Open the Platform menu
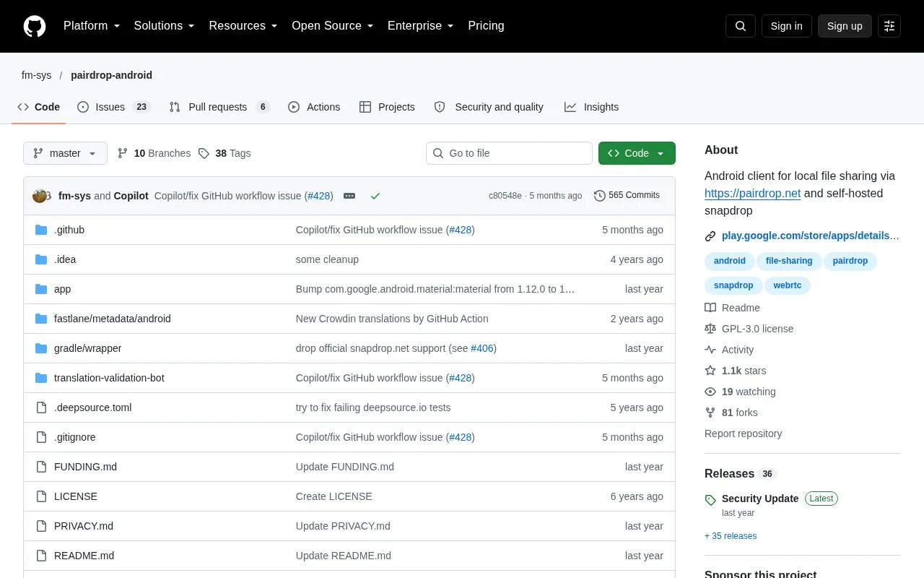This screenshot has height=578, width=924. [x=92, y=26]
